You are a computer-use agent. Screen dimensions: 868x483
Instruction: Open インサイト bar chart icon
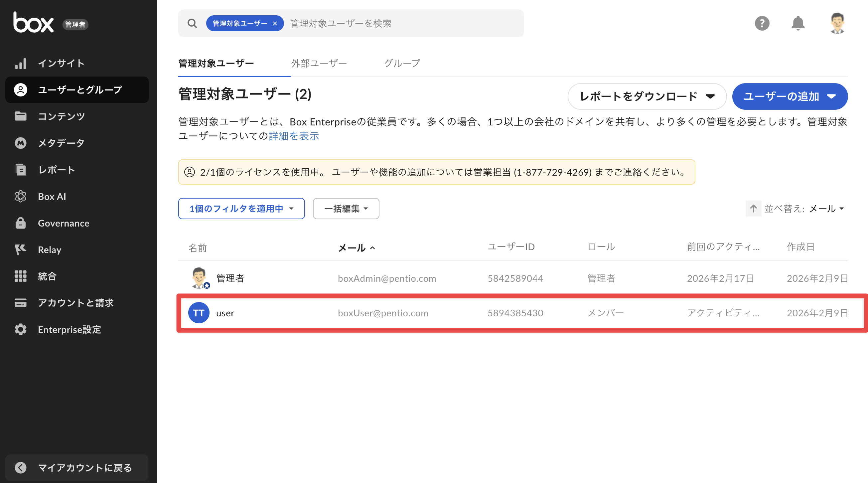(x=21, y=63)
